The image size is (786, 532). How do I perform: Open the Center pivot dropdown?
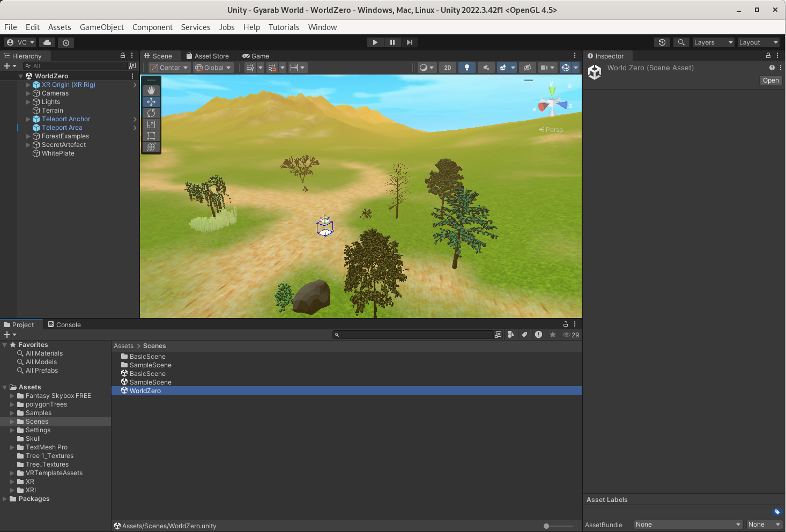[x=169, y=68]
